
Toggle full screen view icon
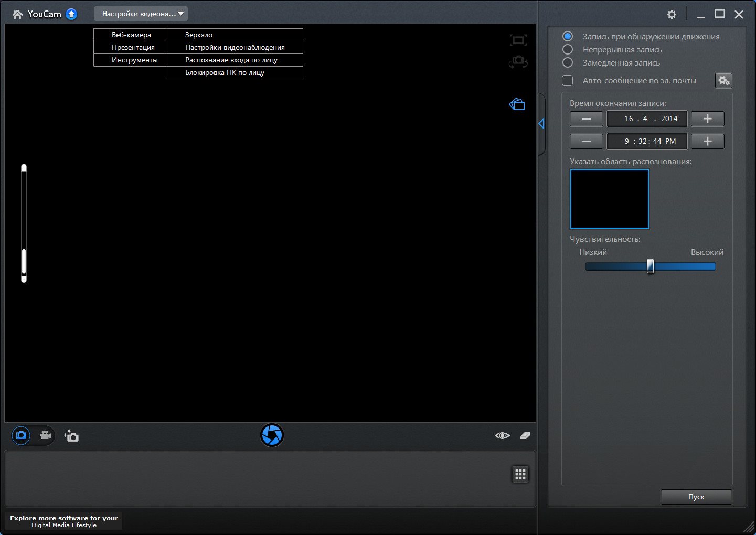[518, 40]
